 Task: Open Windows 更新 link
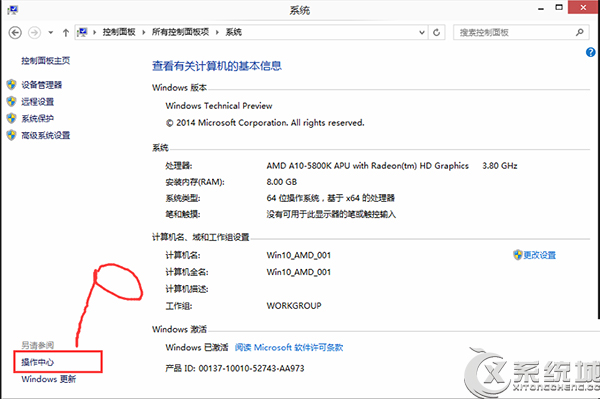tap(49, 379)
